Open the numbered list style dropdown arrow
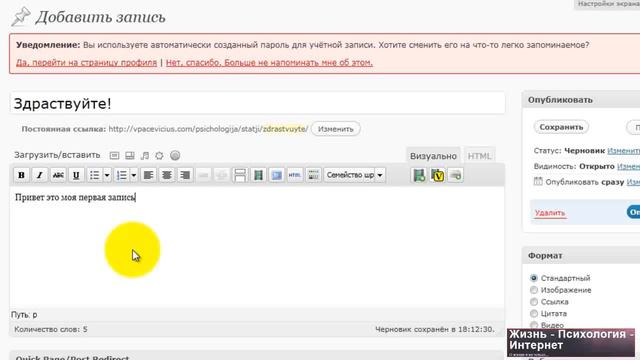Screen dimensions: 640x360 coord(133,175)
